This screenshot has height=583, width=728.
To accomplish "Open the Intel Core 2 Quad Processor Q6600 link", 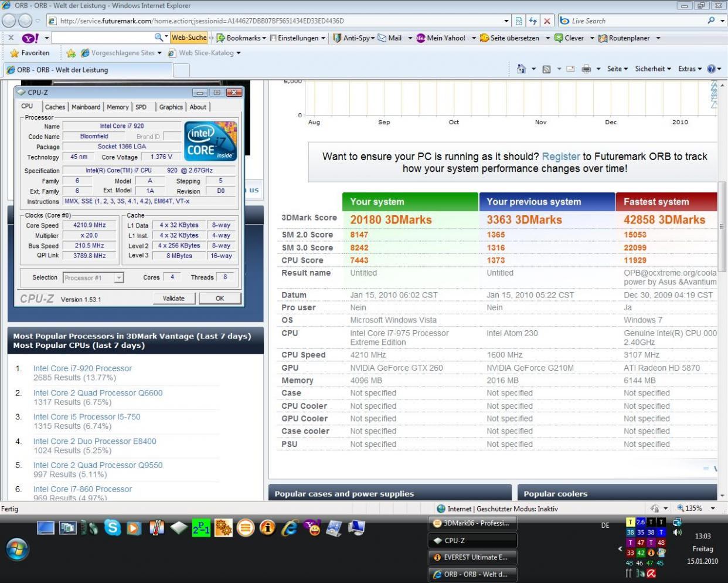I will pos(98,393).
